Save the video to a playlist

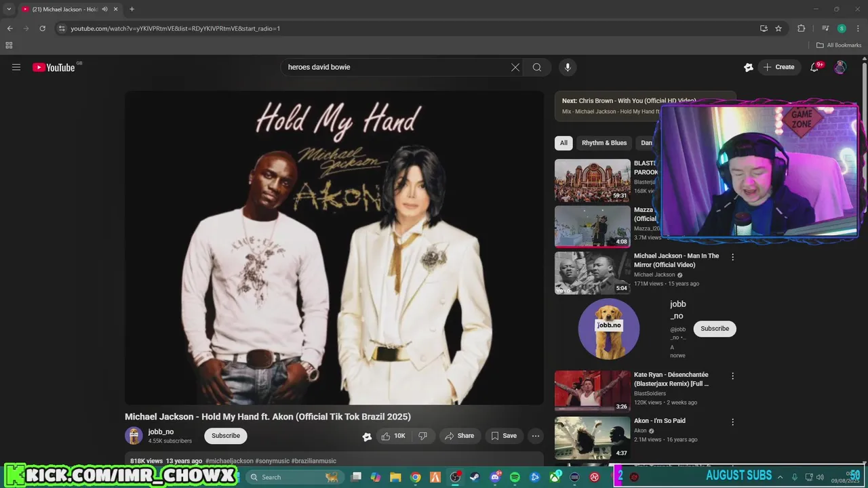[x=504, y=436]
